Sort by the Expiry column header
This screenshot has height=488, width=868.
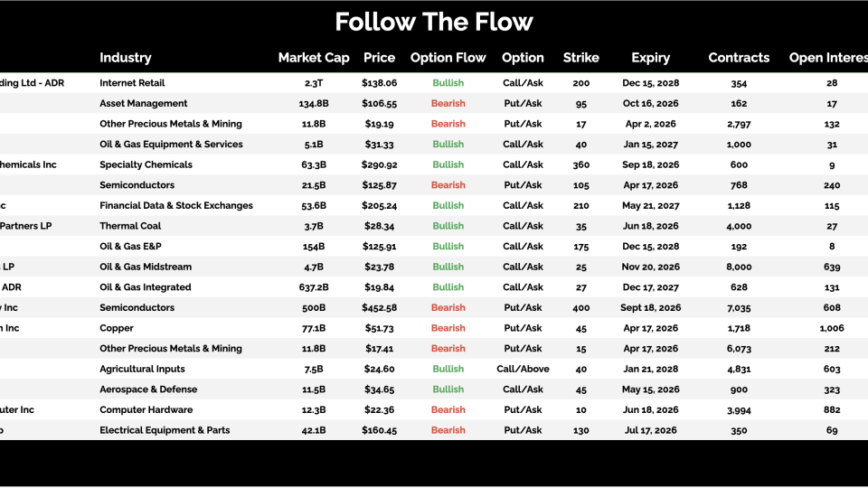tap(650, 58)
